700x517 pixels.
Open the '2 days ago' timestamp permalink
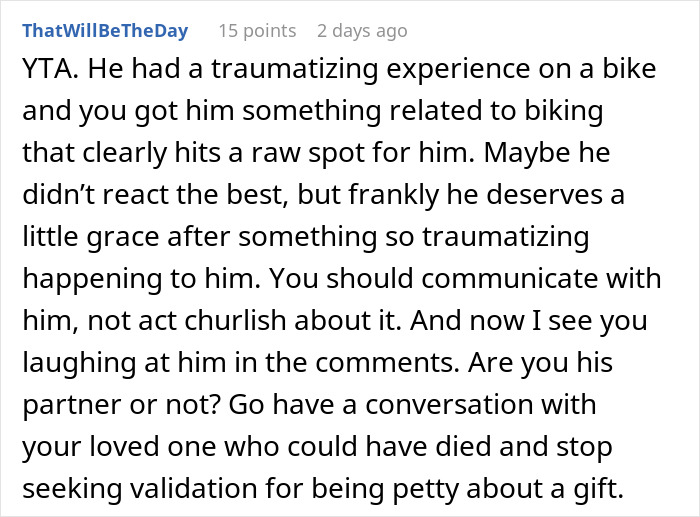tap(362, 31)
